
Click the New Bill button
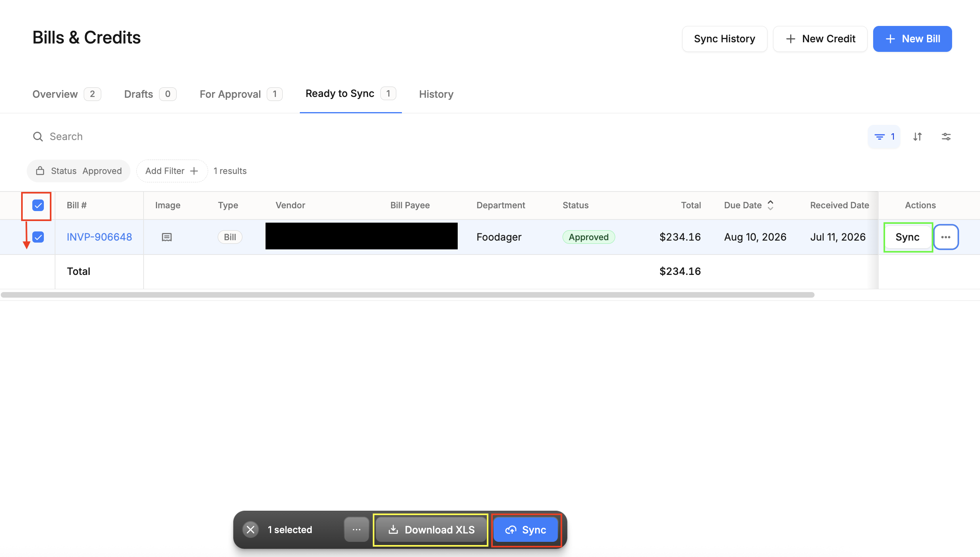click(x=912, y=39)
